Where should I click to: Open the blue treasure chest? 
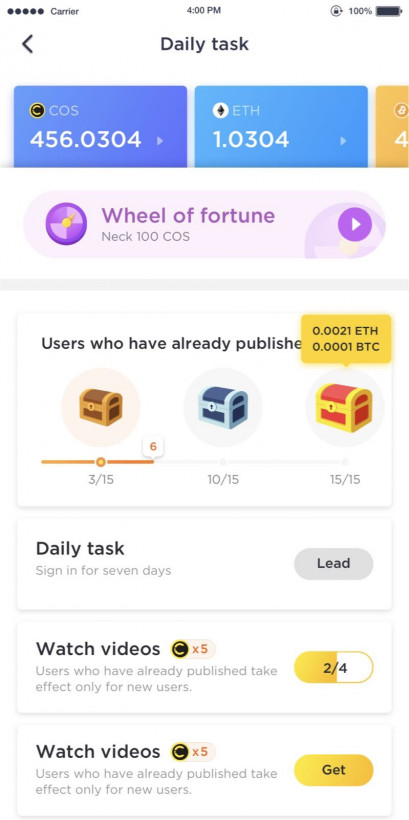pos(223,408)
